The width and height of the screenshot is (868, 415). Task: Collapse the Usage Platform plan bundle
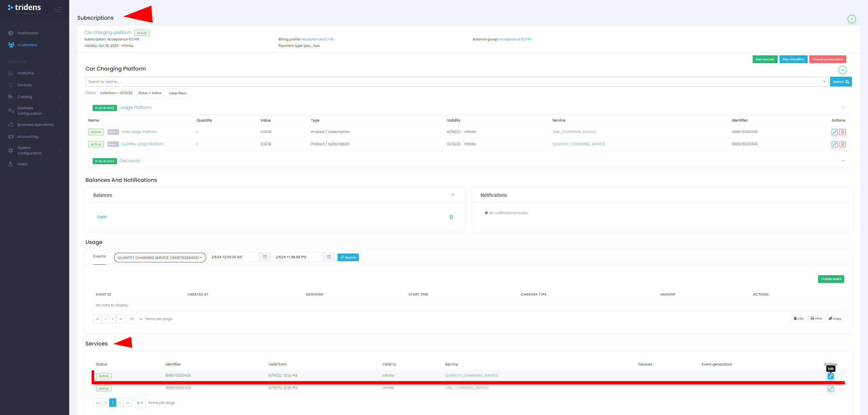click(x=843, y=108)
